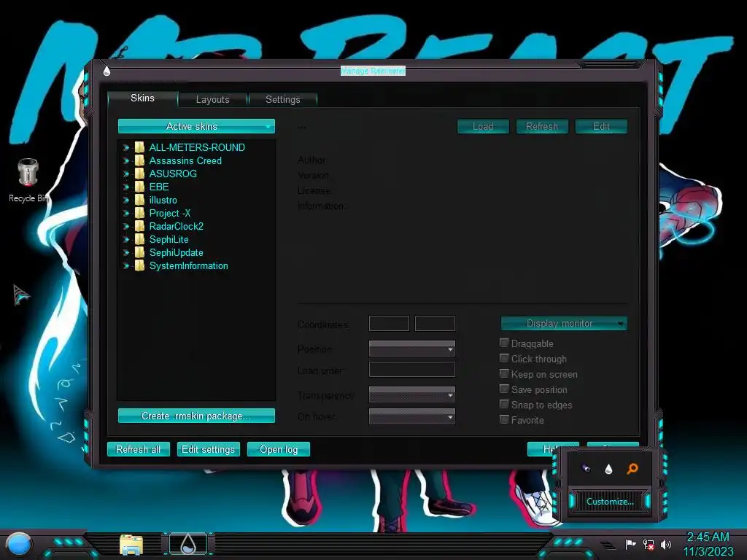
Task: Select the Recycle Bin desktop icon
Action: click(x=28, y=181)
